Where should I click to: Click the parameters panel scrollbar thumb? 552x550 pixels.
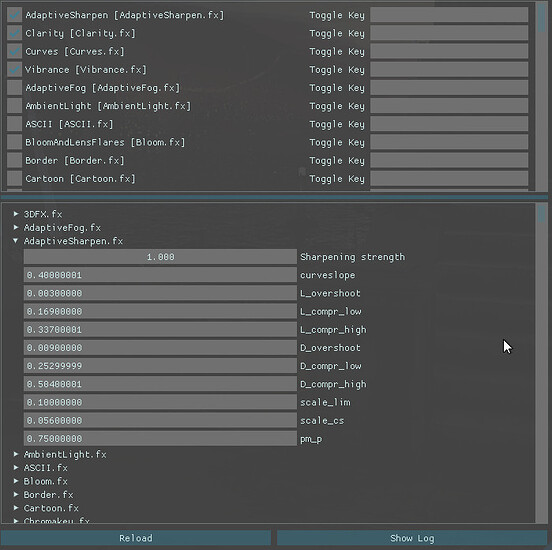coord(541,214)
